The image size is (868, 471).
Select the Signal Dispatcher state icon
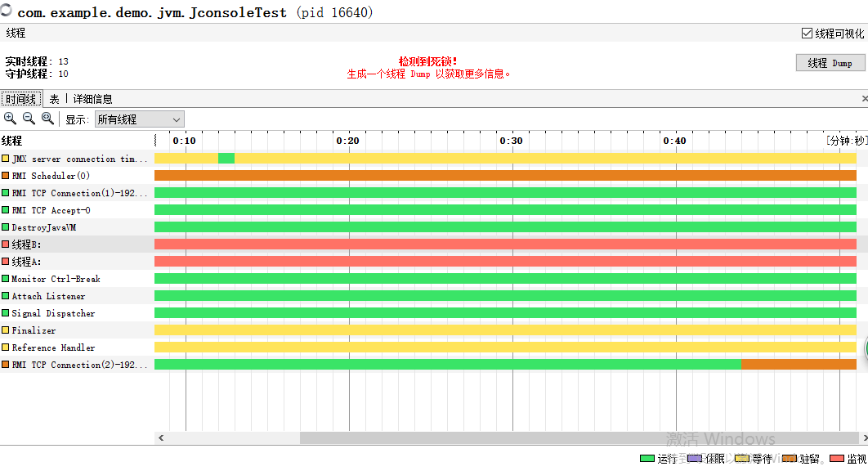tap(5, 313)
